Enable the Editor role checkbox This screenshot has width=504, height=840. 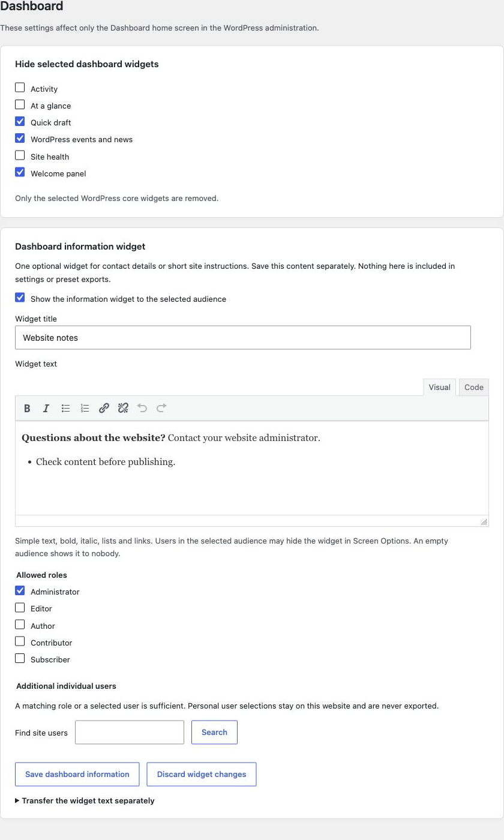click(x=20, y=607)
